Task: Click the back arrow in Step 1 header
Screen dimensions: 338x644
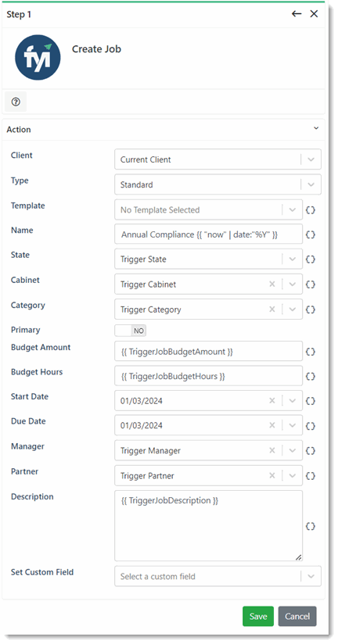Action: [297, 14]
